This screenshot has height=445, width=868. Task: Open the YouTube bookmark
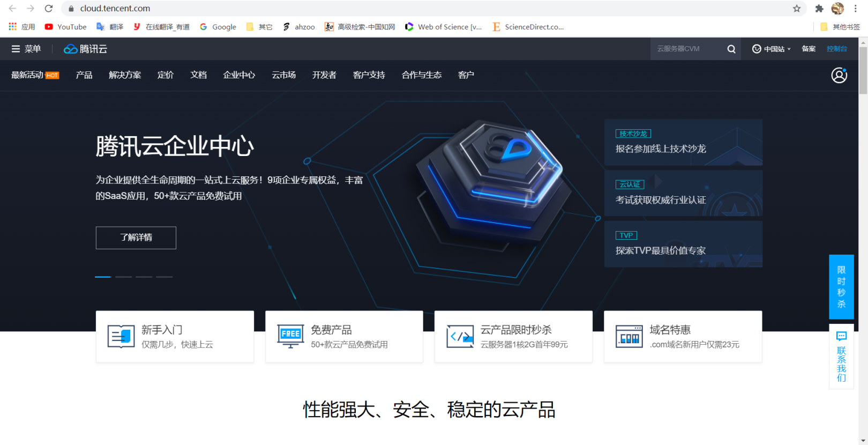pyautogui.click(x=65, y=27)
